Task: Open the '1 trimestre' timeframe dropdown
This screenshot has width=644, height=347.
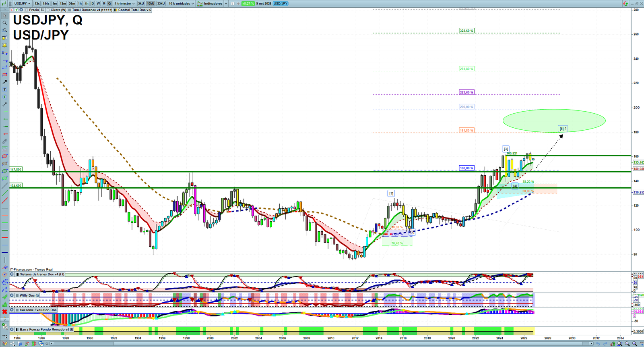Action: (125, 4)
